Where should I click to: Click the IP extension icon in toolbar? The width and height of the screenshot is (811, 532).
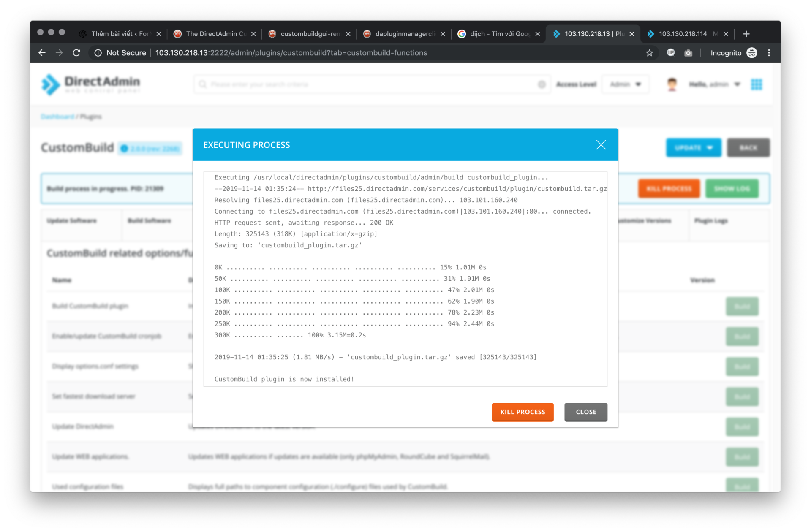coord(671,53)
